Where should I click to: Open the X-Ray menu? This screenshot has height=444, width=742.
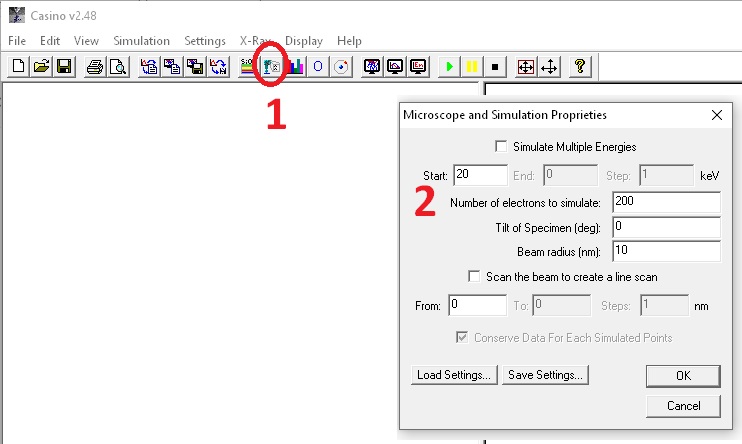(256, 41)
